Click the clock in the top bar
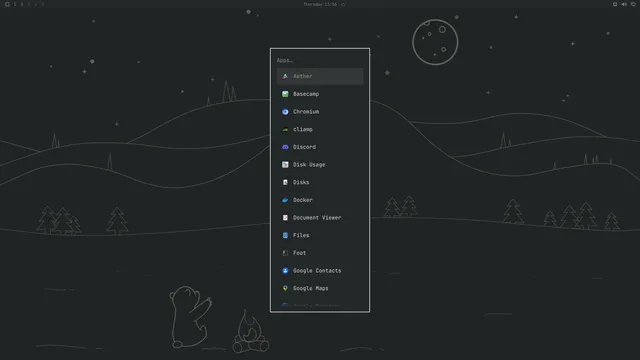This screenshot has height=360, width=640. coord(320,4)
